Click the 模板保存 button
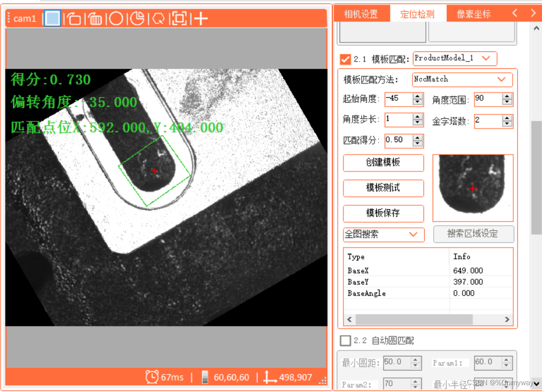Image resolution: width=542 pixels, height=392 pixels. point(383,214)
